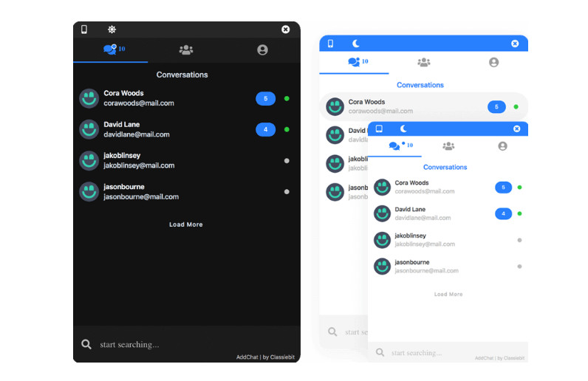Click Cora Woods avatar in front light window

click(x=382, y=187)
